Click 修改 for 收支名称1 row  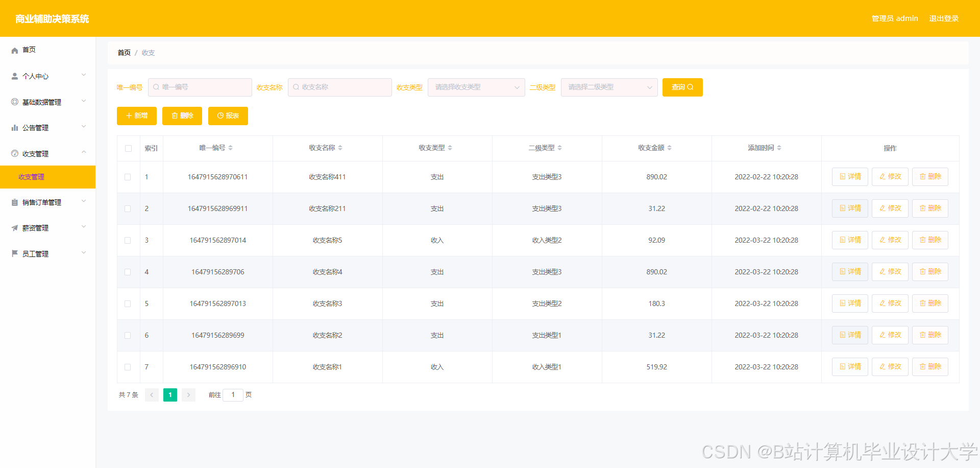point(890,367)
